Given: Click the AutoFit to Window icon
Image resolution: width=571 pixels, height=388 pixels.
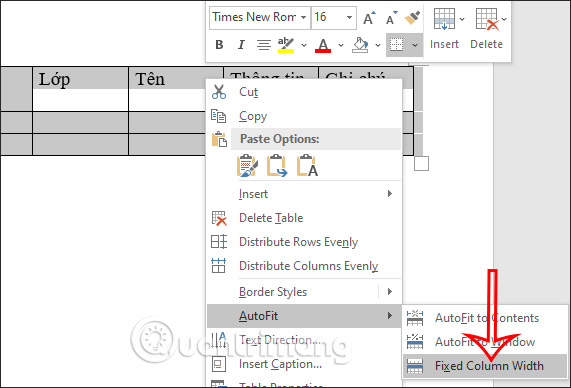Looking at the screenshot, I should click(415, 342).
